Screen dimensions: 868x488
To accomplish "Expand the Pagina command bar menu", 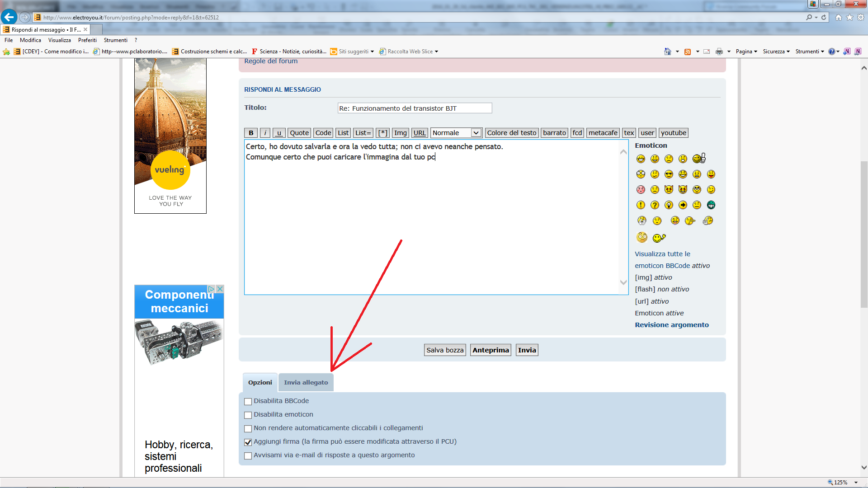I will coord(746,52).
